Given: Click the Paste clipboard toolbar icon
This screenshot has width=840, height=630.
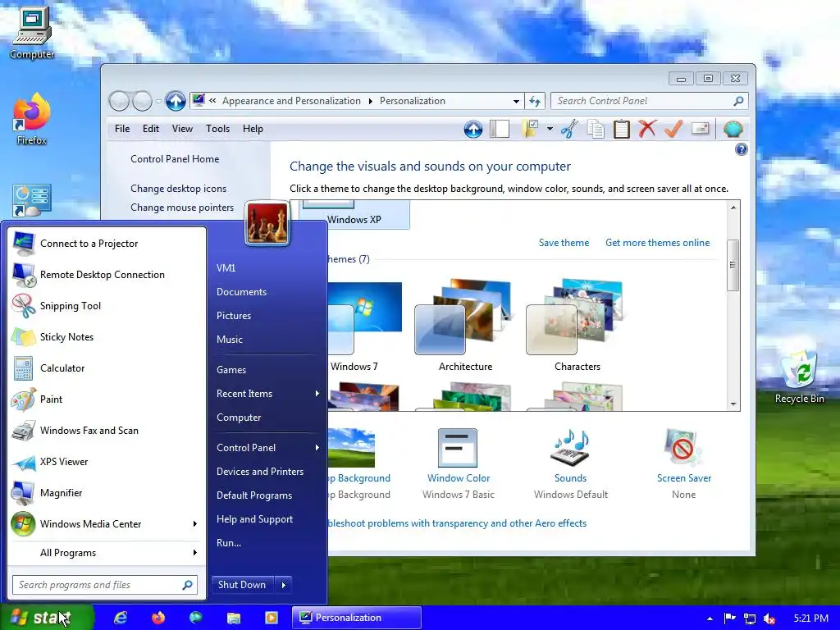Looking at the screenshot, I should (x=622, y=129).
